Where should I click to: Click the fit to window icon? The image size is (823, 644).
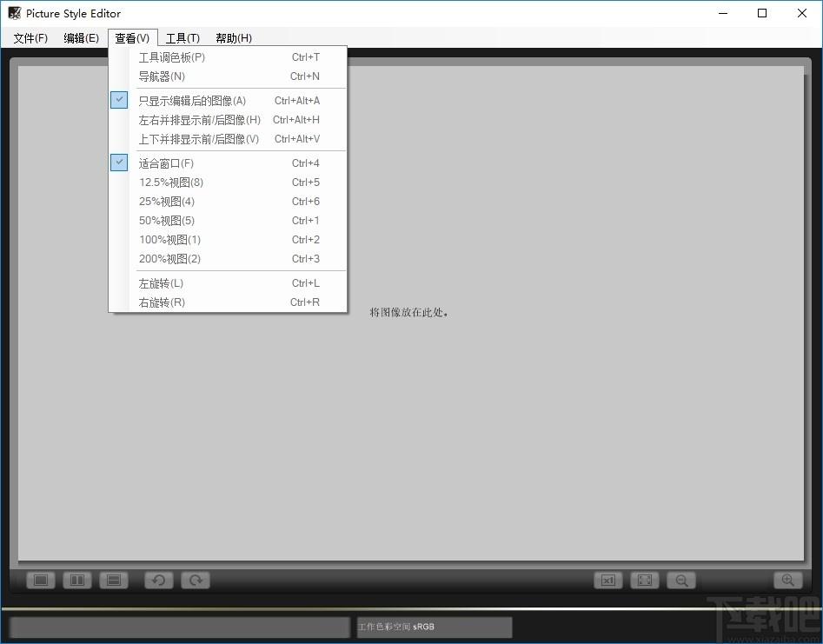click(645, 580)
